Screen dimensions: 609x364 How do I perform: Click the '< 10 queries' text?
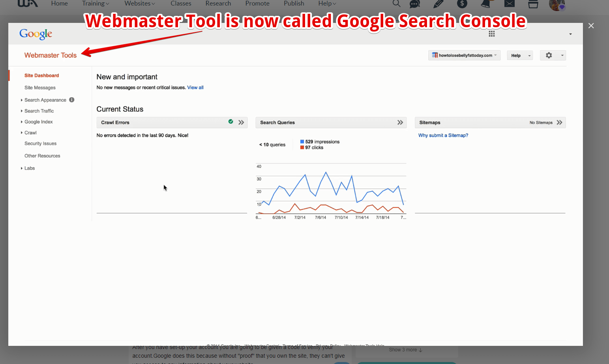tap(272, 145)
